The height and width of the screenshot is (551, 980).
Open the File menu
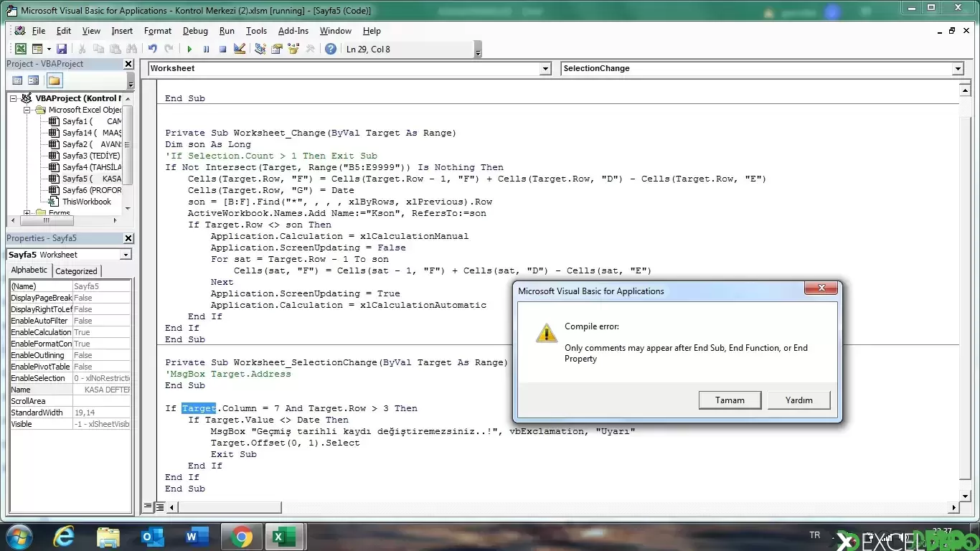coord(39,31)
